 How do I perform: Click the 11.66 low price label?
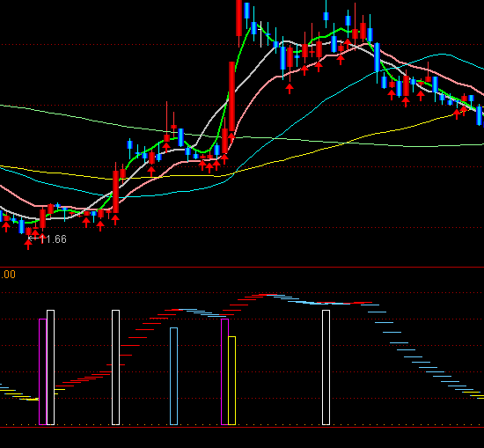coord(53,239)
